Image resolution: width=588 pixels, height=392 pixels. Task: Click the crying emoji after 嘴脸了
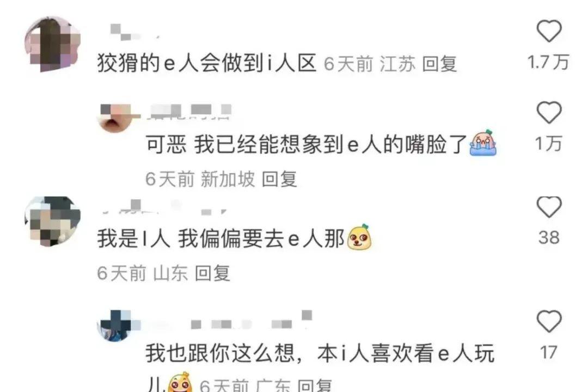click(x=483, y=143)
